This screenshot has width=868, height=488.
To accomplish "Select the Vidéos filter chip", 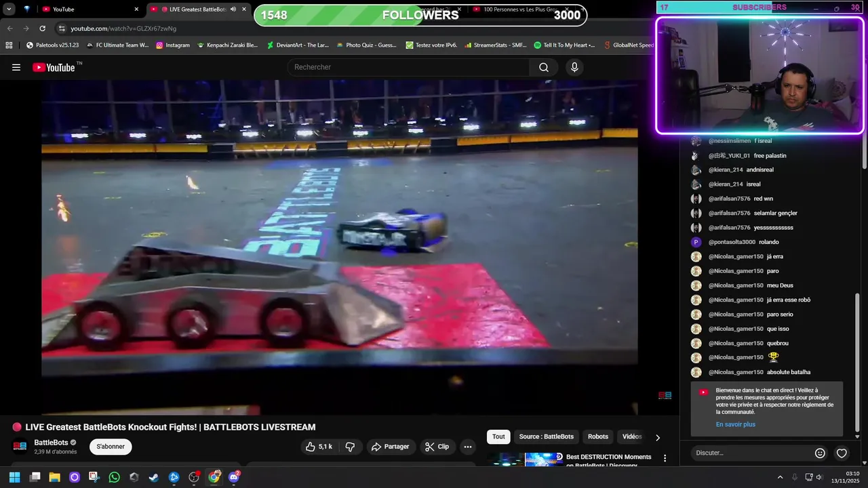I will pos(632,436).
